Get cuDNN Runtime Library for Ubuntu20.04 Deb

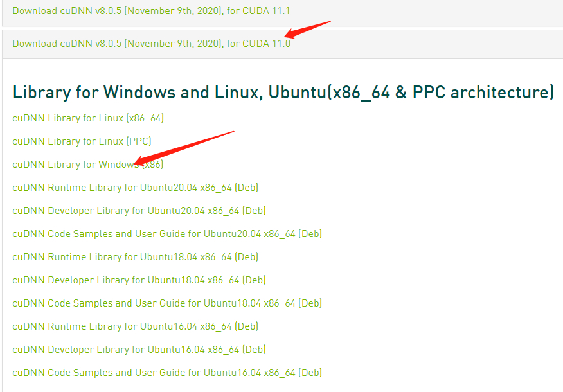pos(136,188)
